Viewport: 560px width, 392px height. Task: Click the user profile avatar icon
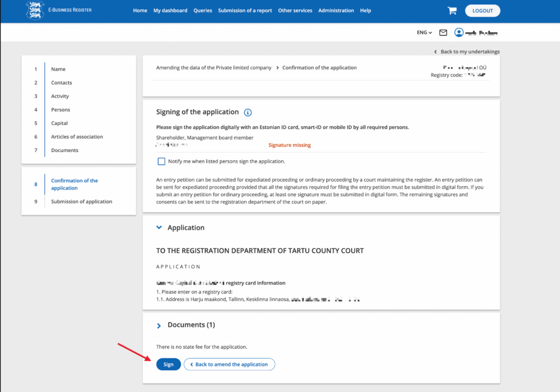458,33
